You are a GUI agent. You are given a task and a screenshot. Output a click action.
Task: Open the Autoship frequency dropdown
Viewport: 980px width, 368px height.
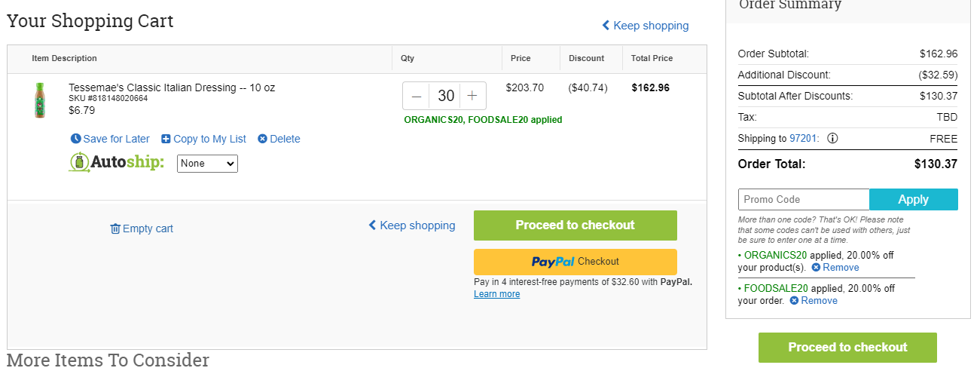tap(207, 164)
